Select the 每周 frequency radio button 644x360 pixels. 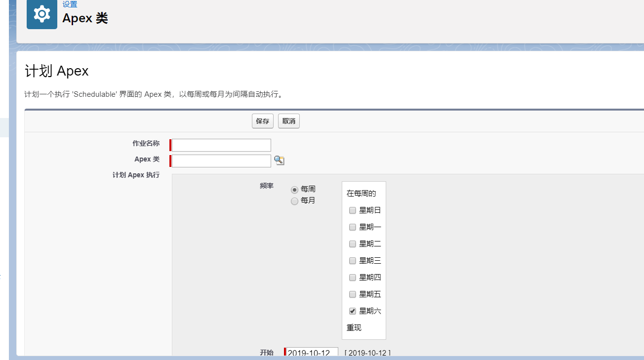point(294,190)
